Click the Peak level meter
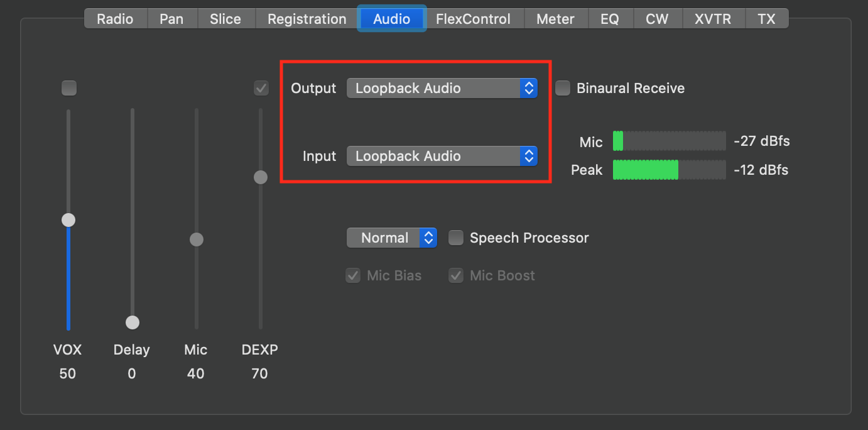Screen dimensions: 868x430 click(x=669, y=170)
